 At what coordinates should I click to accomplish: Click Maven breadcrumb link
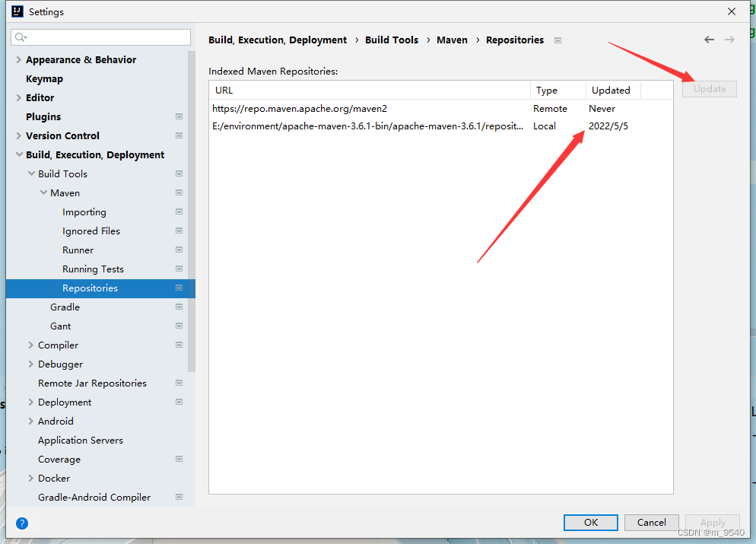[453, 40]
